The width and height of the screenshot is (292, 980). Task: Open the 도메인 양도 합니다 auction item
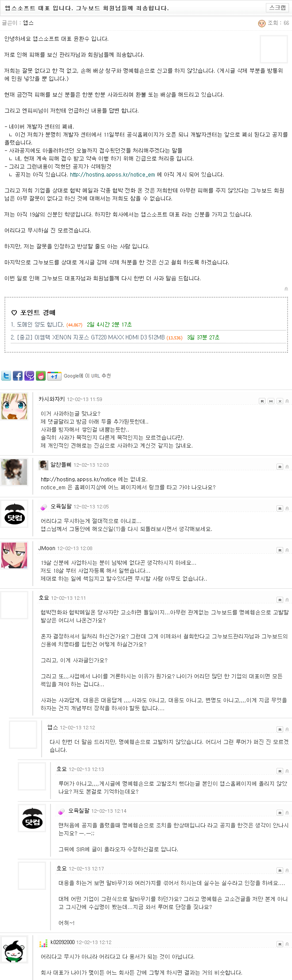pos(39,325)
